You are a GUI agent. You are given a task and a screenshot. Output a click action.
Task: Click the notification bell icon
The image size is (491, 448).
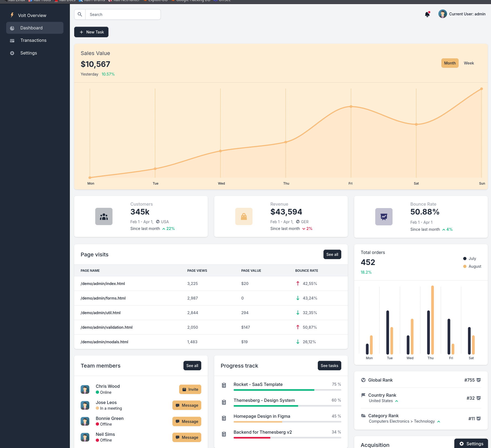click(427, 14)
